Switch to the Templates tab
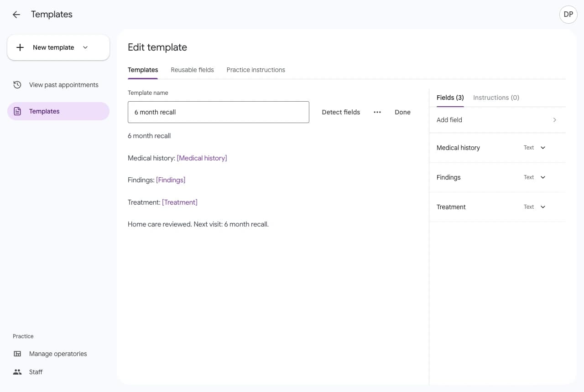Screen dimensions: 584x392 click(143, 70)
